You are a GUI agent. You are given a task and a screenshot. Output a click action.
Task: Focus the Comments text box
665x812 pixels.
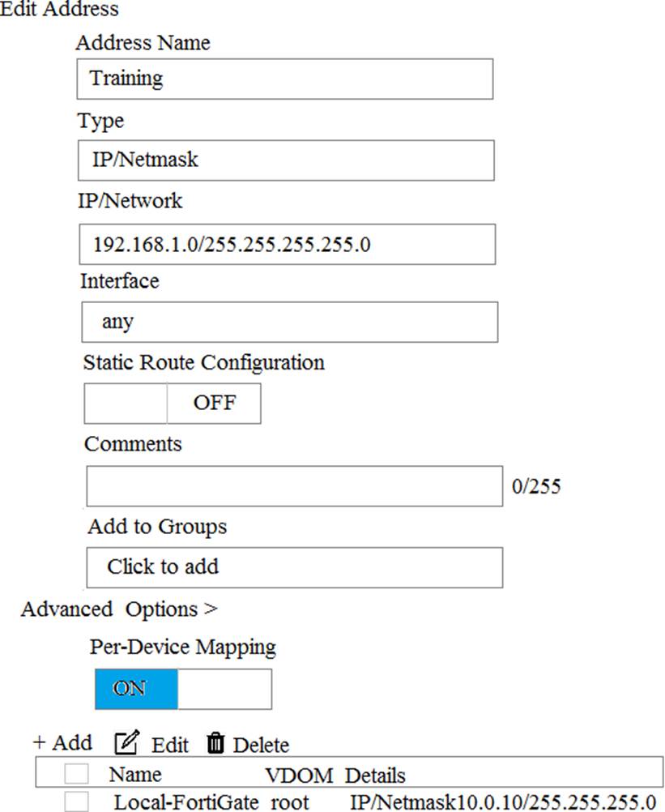pyautogui.click(x=294, y=485)
